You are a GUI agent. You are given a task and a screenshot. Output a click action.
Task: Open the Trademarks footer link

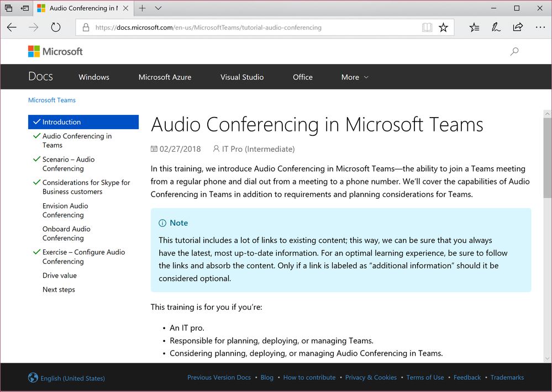click(507, 377)
